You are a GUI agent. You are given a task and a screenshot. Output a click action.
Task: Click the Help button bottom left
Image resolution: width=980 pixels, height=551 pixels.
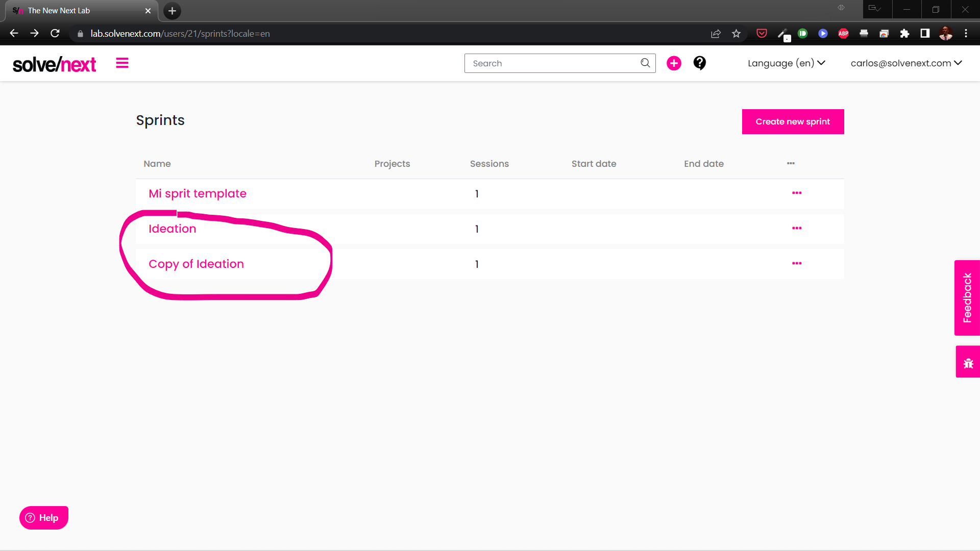[x=44, y=518]
